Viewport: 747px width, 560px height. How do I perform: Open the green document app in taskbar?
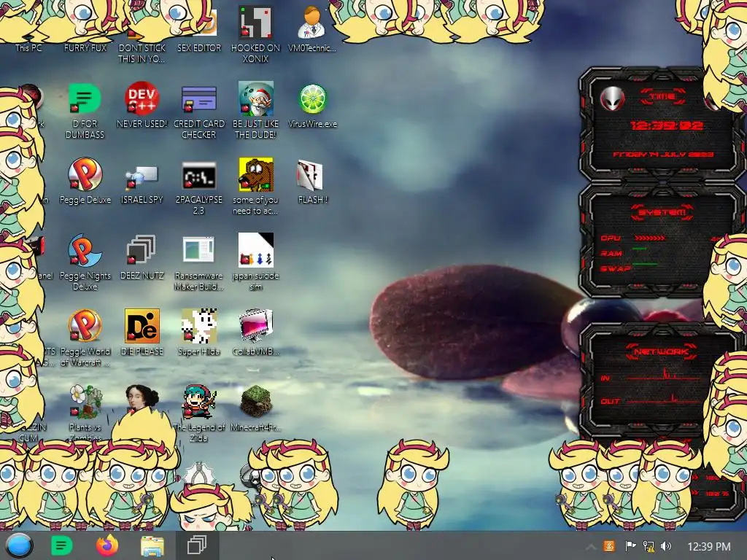click(x=61, y=545)
